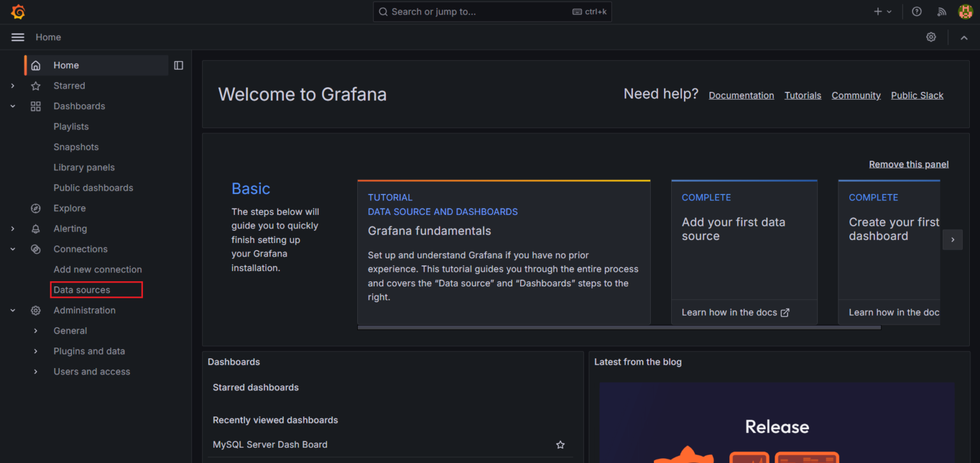The height and width of the screenshot is (463, 980).
Task: Click the Remove this panel link
Action: click(x=908, y=164)
